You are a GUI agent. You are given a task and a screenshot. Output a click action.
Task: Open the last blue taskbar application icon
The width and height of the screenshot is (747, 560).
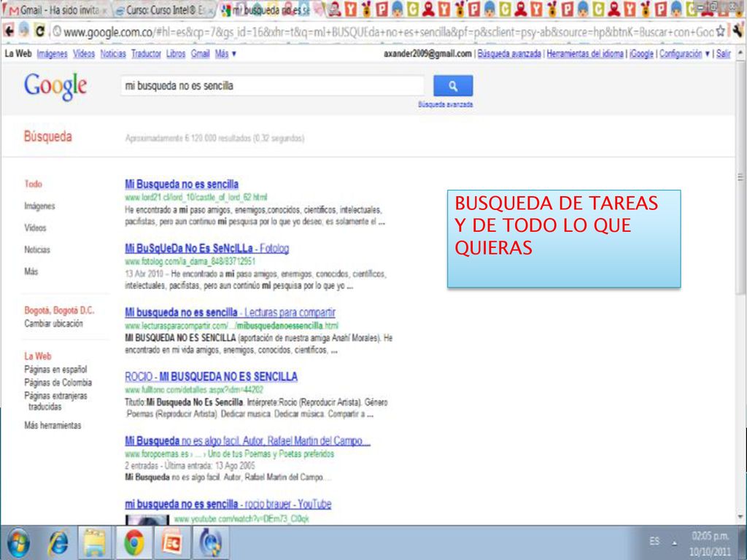click(210, 542)
